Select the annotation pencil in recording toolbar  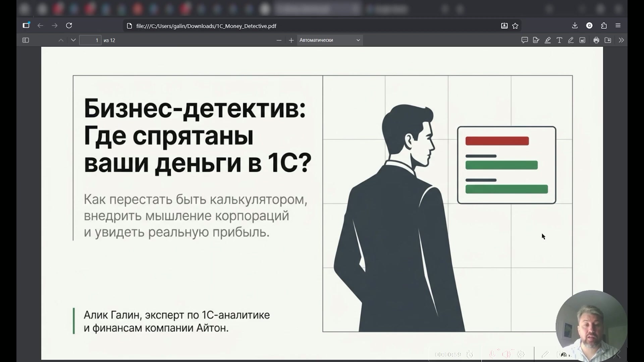point(545,354)
